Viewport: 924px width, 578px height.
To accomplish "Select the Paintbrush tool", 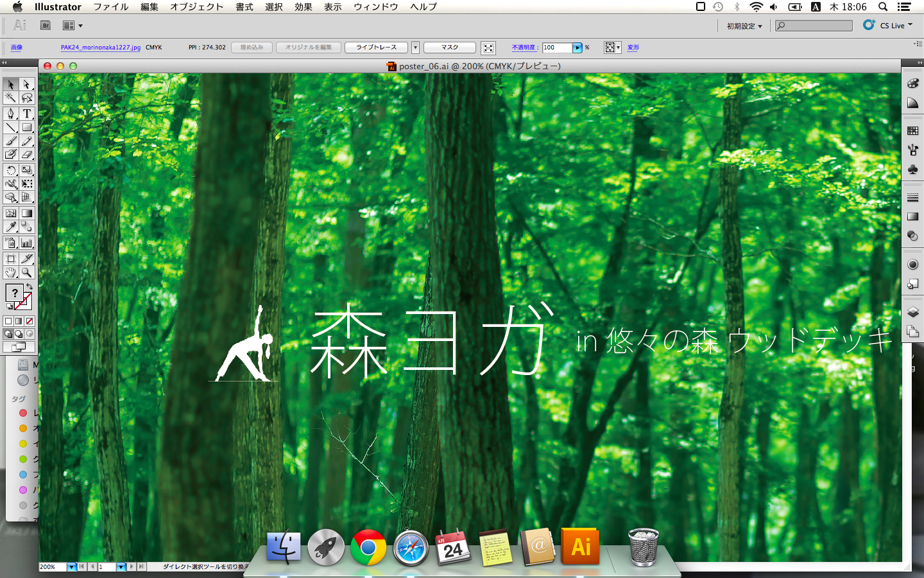I will pos(11,141).
